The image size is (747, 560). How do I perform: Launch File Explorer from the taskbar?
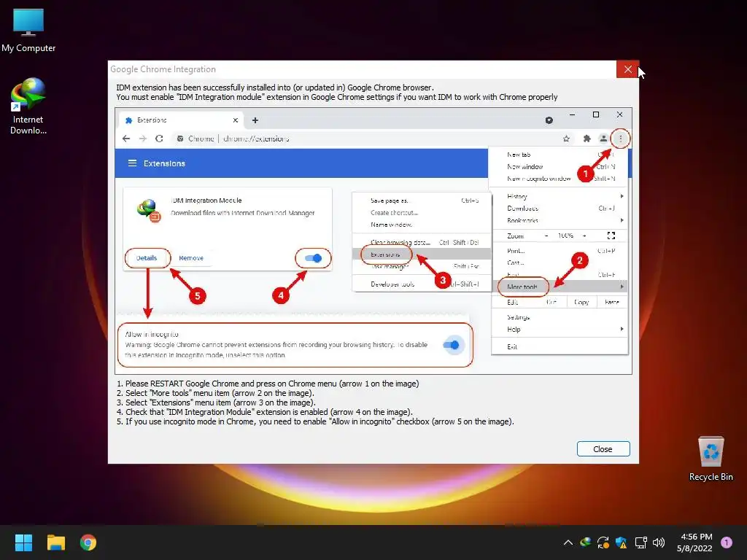click(x=55, y=542)
